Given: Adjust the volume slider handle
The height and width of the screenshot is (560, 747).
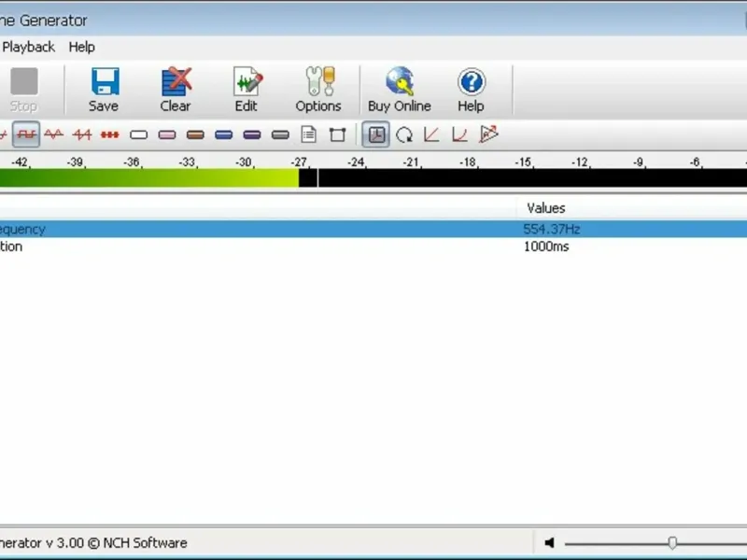Looking at the screenshot, I should 672,543.
